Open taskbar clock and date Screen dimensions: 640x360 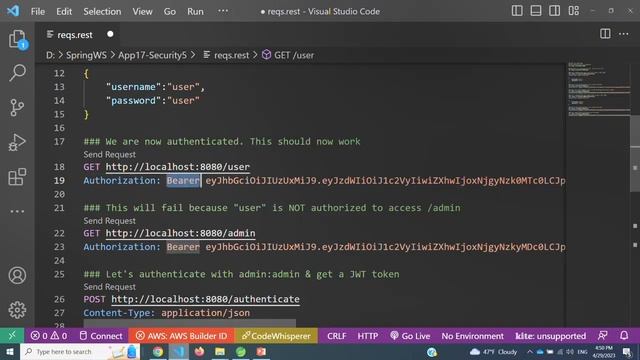(x=604, y=352)
